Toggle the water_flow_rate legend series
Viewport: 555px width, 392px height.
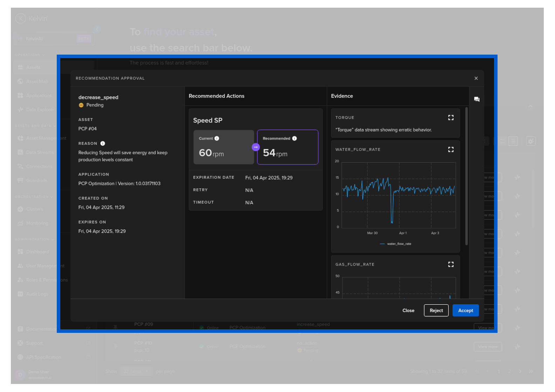click(x=396, y=244)
